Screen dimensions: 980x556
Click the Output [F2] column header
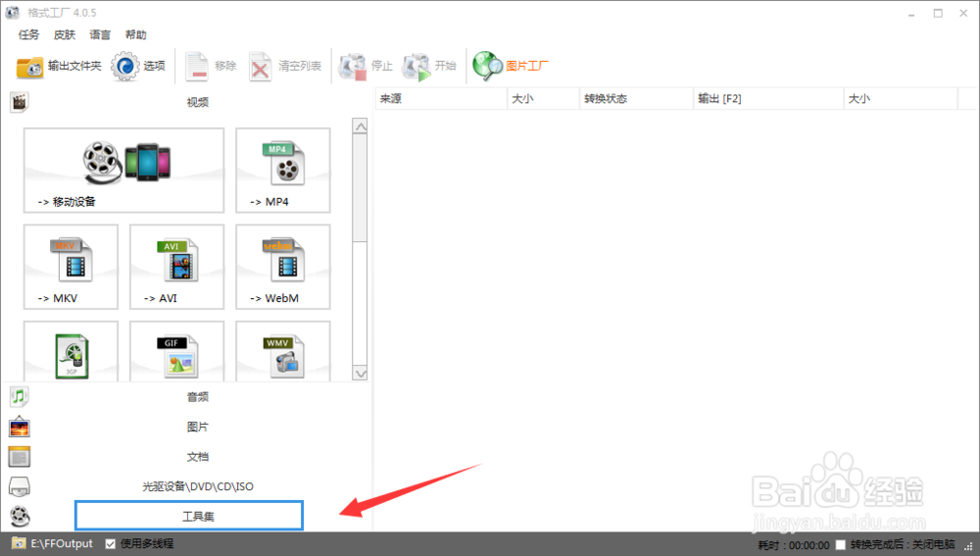coord(768,99)
